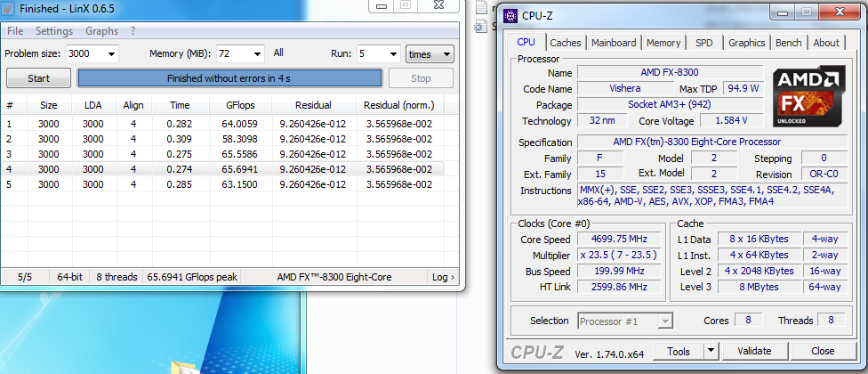The image size is (868, 374).
Task: Click the '1.584 V' Core Voltage value
Action: pos(731,120)
